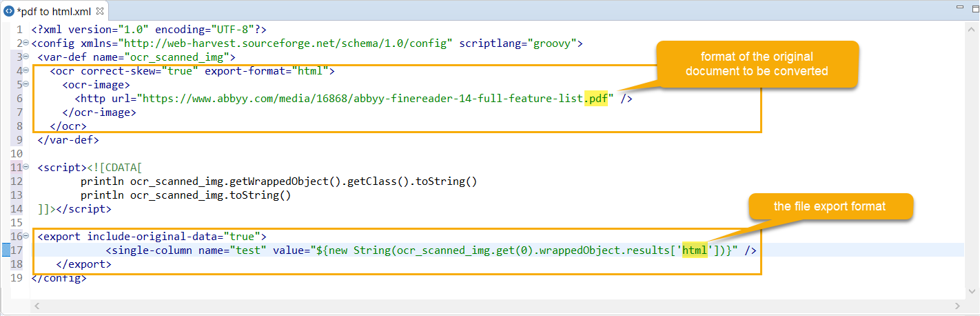The width and height of the screenshot is (980, 316).
Task: Click the highlighted ".pdf" extension on line 6
Action: coord(596,99)
